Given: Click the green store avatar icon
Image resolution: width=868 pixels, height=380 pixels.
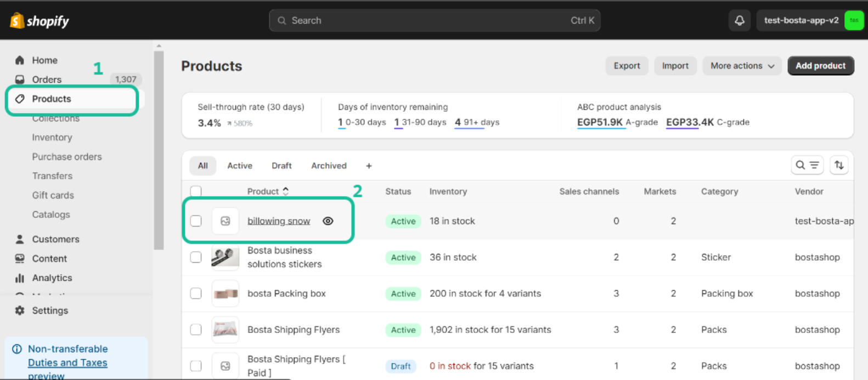Looking at the screenshot, I should (x=854, y=20).
